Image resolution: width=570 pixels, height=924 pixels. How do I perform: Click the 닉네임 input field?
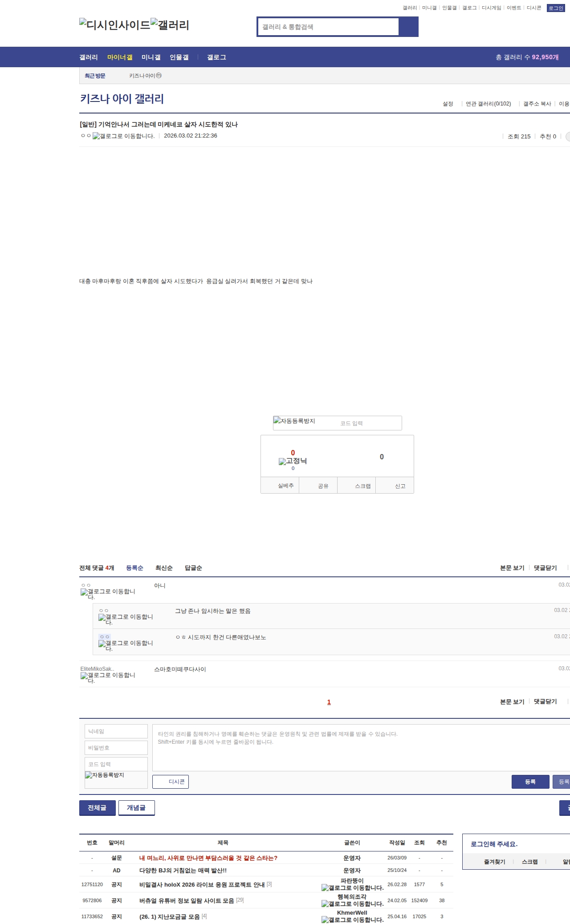click(116, 731)
